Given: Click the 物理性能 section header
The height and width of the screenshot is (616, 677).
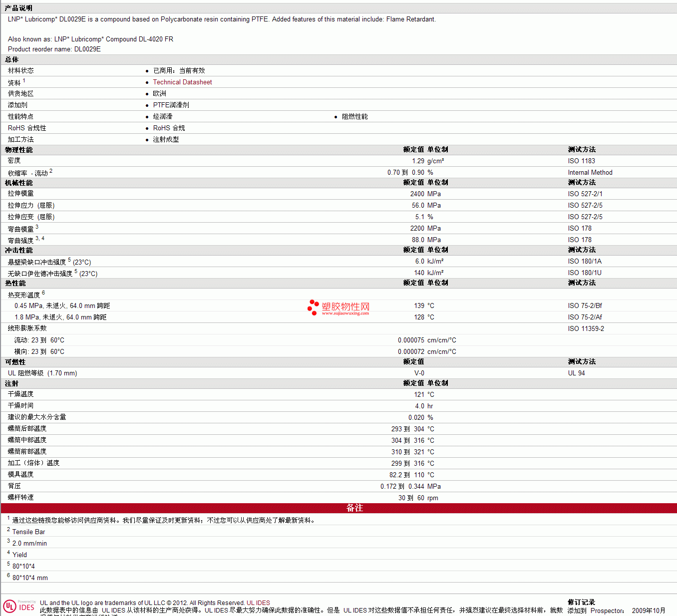Looking at the screenshot, I should pos(18,150).
